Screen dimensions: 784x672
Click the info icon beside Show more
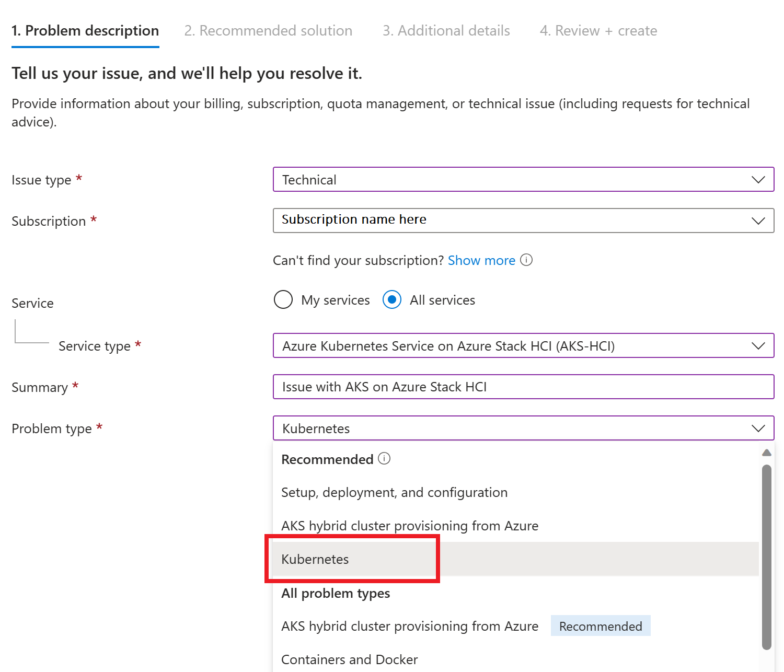coord(526,260)
